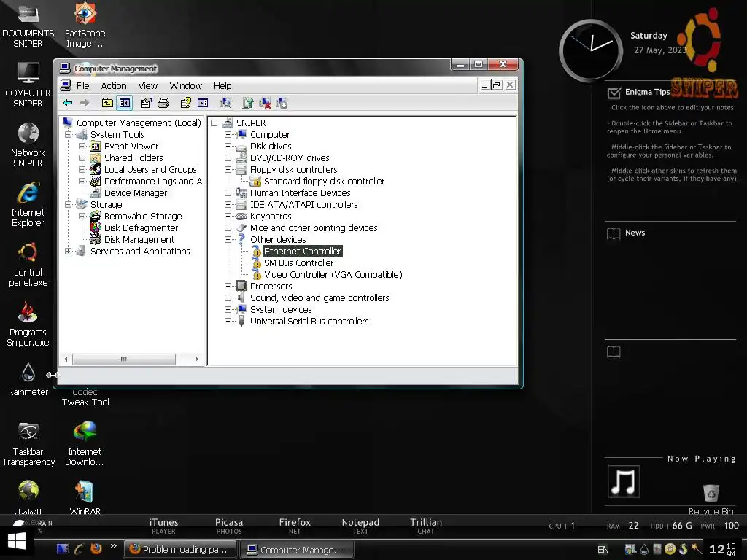The height and width of the screenshot is (560, 747).
Task: Expand the Shared Folders node
Action: coord(82,157)
